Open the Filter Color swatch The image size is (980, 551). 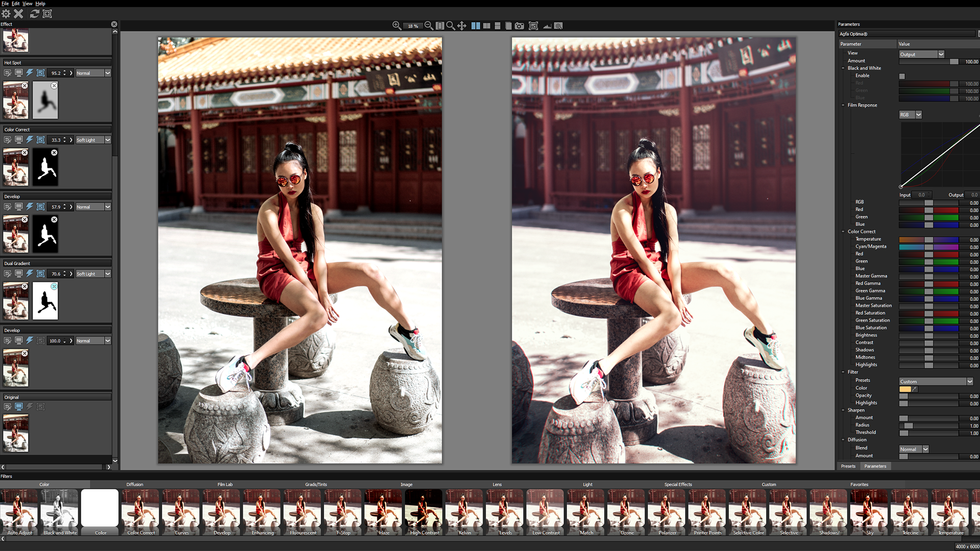[x=905, y=389]
